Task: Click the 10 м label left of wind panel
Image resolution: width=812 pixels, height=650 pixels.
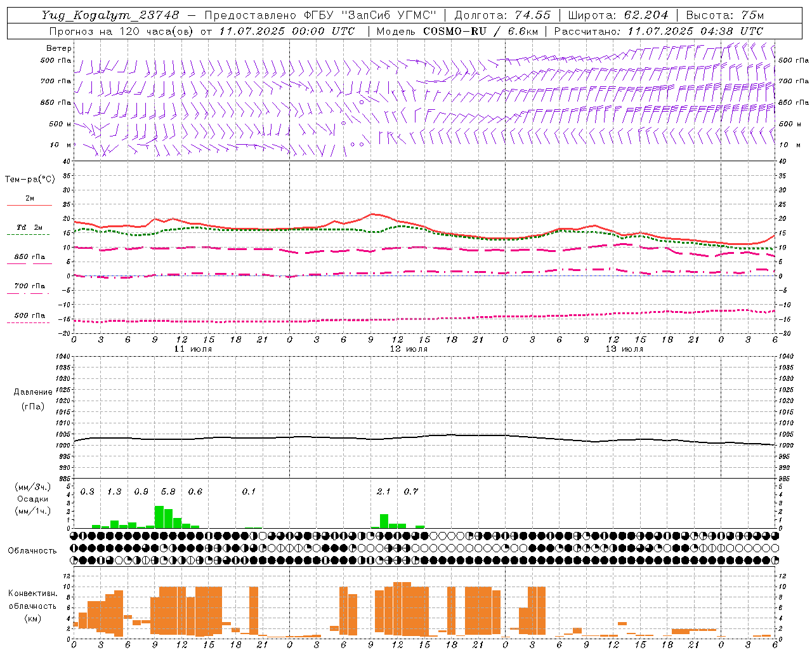Action: click(x=62, y=145)
